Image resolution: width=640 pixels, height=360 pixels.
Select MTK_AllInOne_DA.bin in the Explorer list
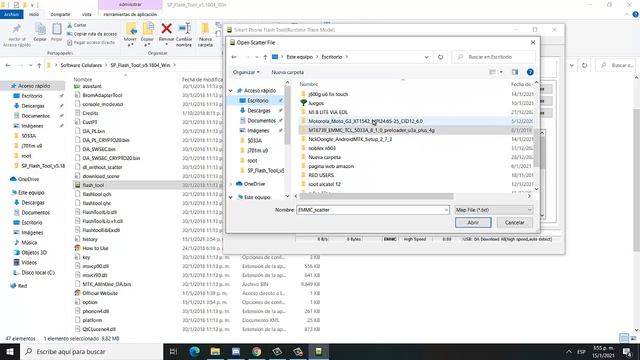(107, 284)
